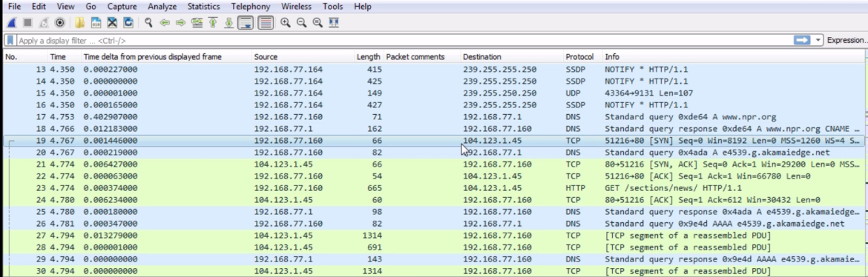Screen dimensions: 868x277
Task: Open the Edit menu
Action: tap(39, 7)
